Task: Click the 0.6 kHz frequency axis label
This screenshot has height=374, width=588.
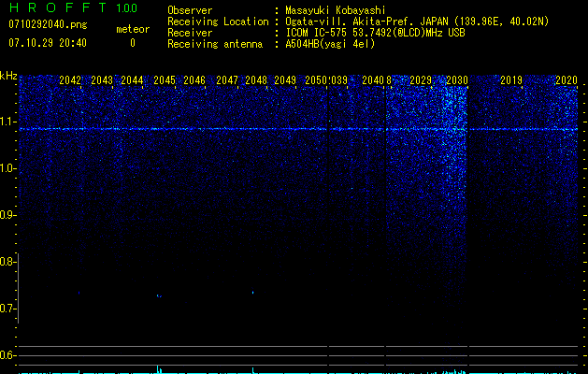Action: (x=8, y=355)
